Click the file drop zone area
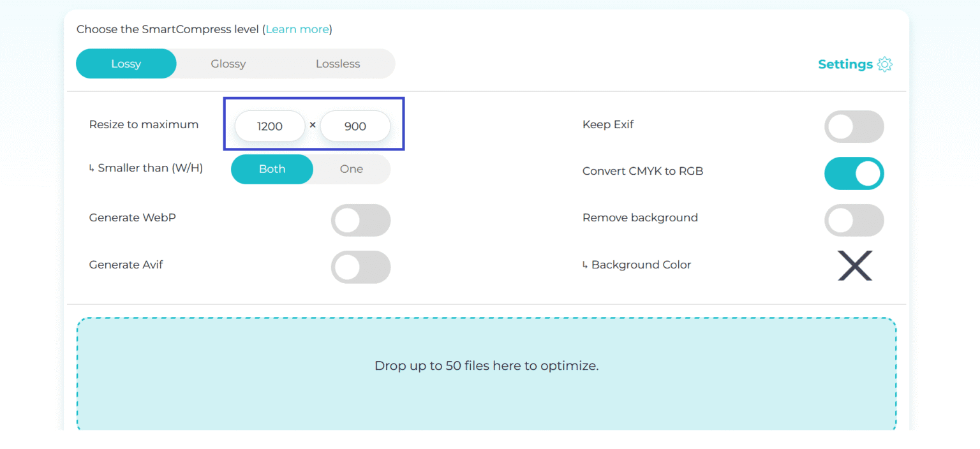The image size is (980, 449). click(x=486, y=365)
